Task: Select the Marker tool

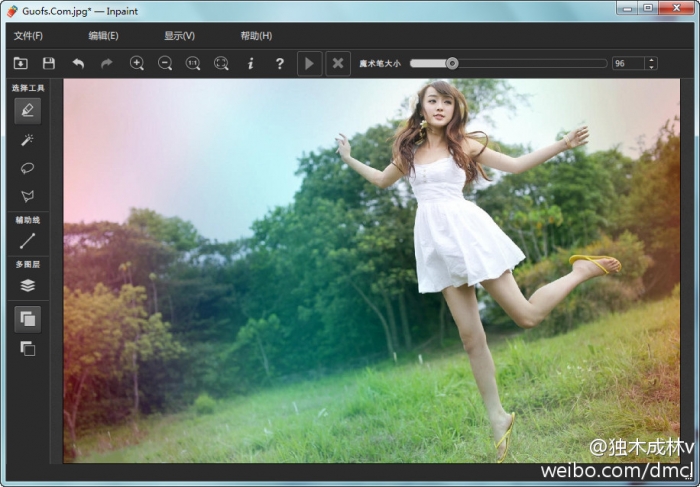Action: point(28,111)
